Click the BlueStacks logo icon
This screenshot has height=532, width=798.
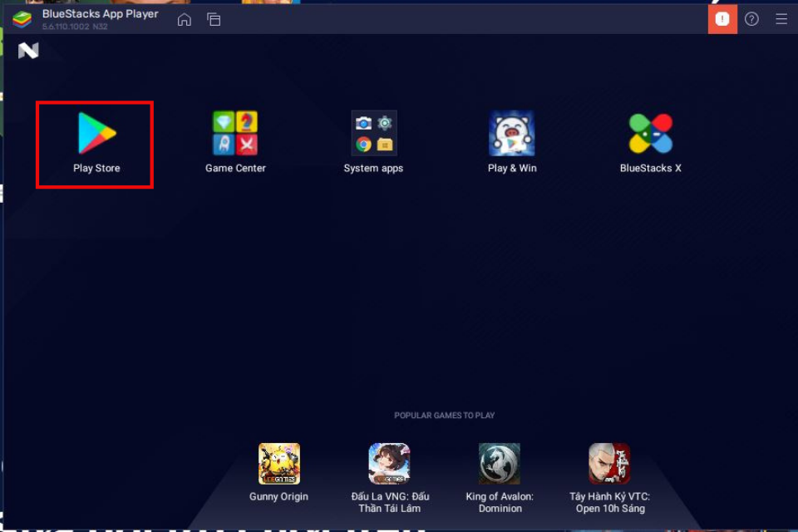click(x=22, y=19)
